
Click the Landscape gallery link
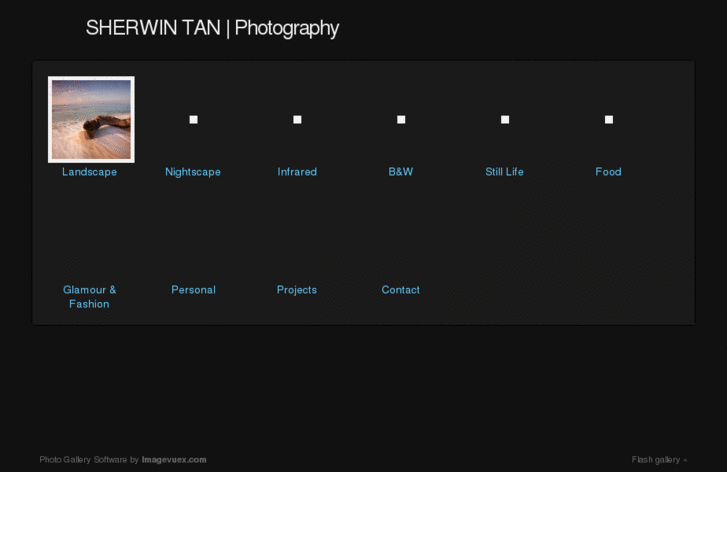(x=89, y=172)
